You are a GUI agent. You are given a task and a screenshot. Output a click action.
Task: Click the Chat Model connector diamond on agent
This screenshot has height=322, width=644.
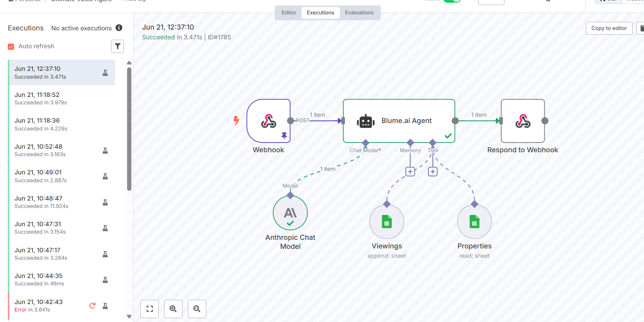tap(365, 143)
